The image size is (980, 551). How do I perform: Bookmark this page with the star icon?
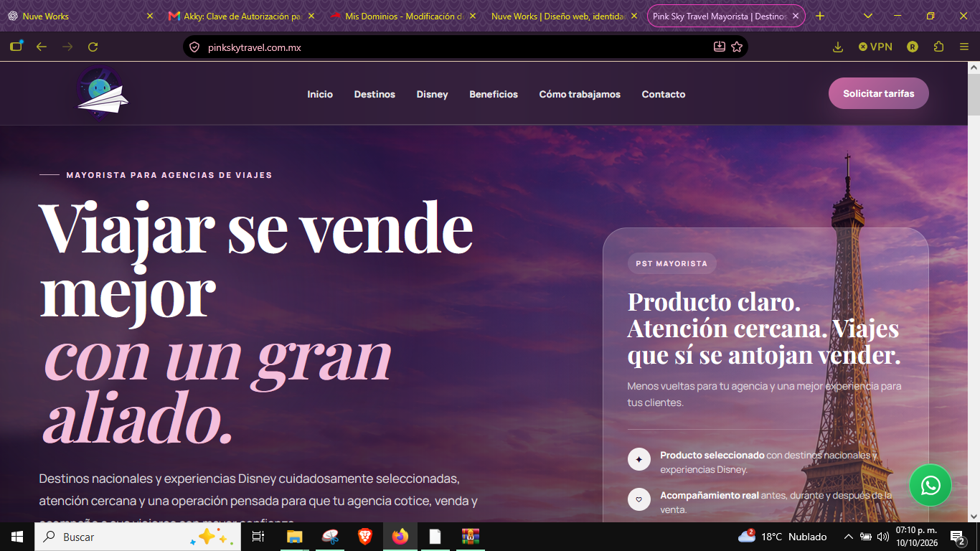tap(737, 47)
